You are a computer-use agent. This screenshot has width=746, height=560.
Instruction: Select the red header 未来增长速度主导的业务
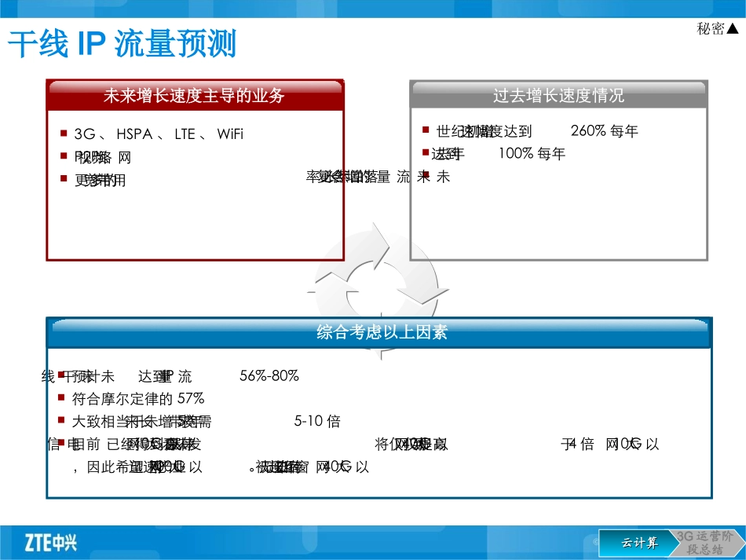(x=195, y=95)
